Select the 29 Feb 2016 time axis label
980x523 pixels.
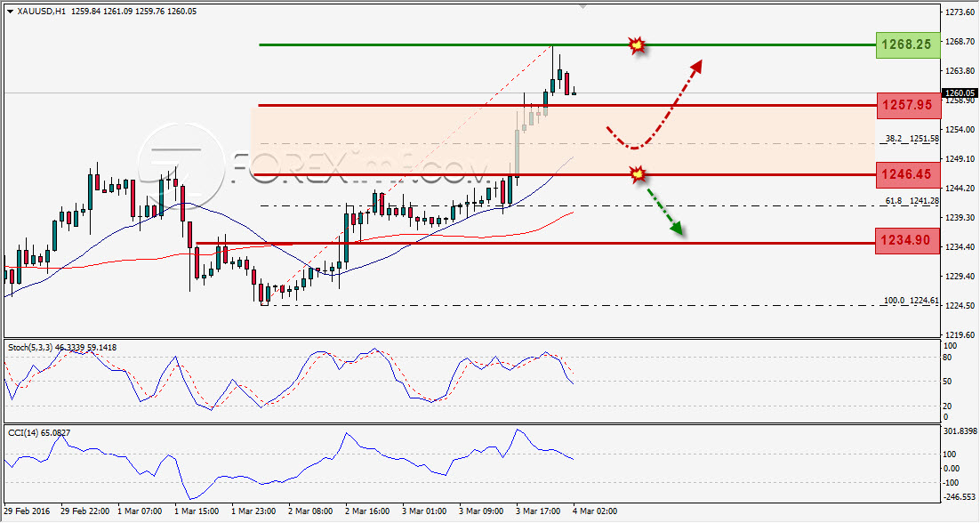coord(27,511)
